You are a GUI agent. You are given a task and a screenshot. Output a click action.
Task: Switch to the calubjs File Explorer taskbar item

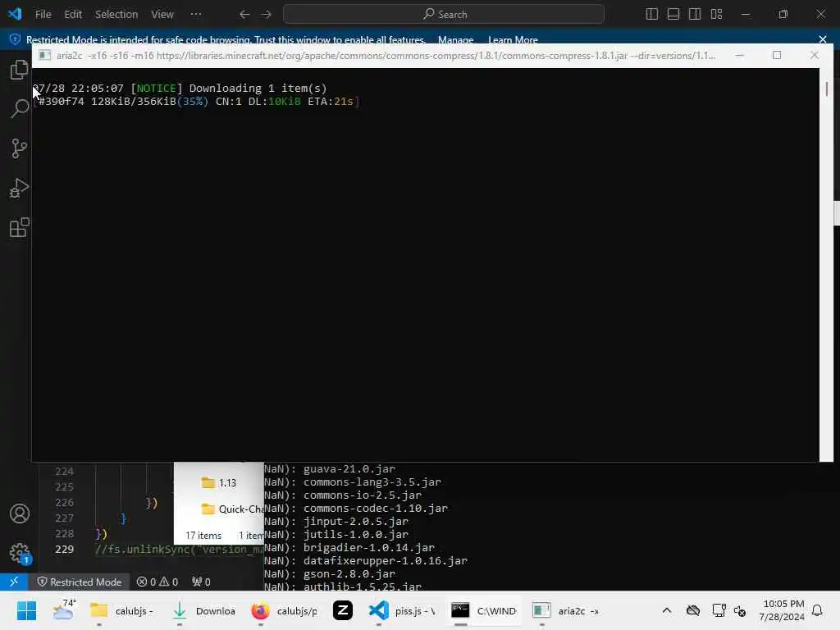(x=123, y=610)
